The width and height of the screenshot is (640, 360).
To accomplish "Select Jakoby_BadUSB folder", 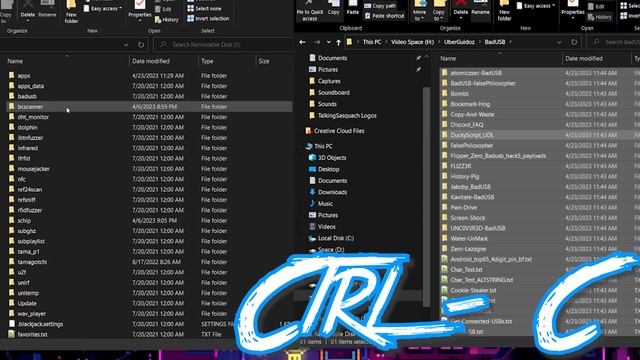I will click(540, 187).
